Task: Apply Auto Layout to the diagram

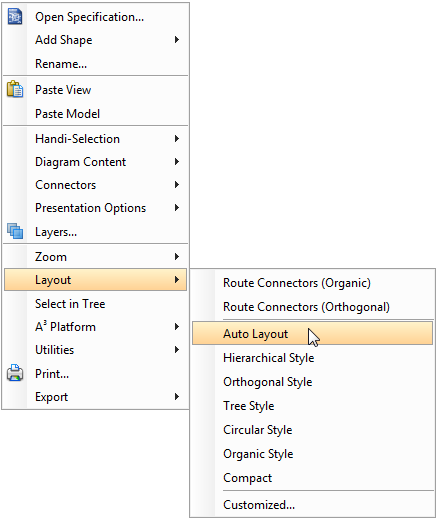Action: [x=312, y=333]
